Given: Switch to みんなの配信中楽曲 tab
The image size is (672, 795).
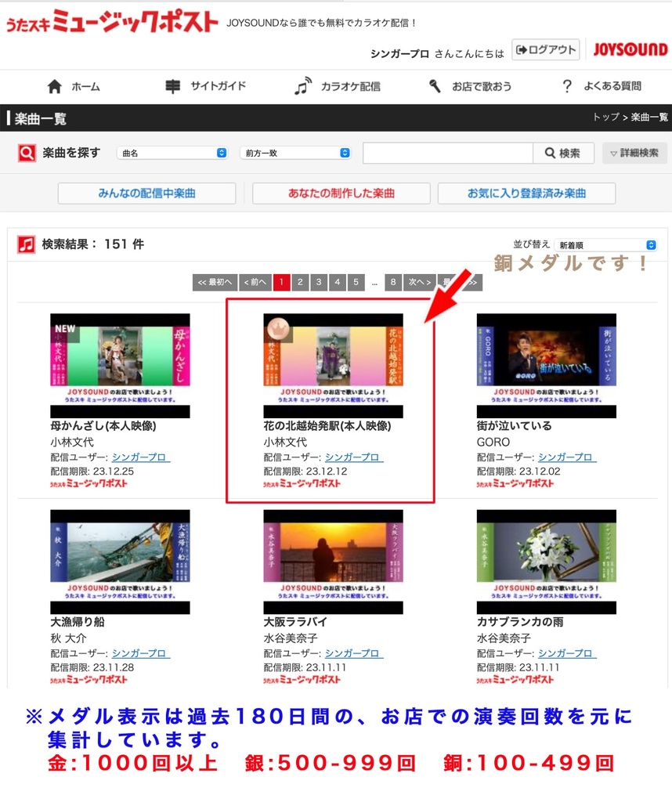Looking at the screenshot, I should point(146,193).
